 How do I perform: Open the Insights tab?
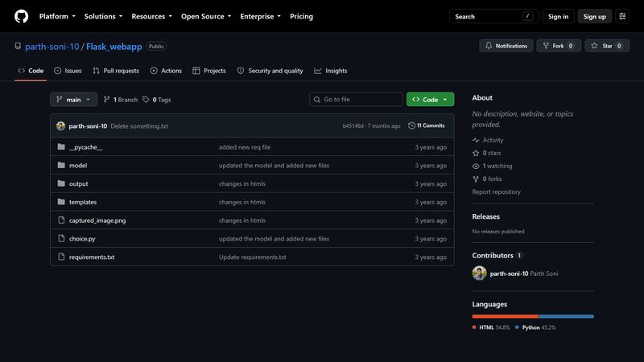coord(331,71)
